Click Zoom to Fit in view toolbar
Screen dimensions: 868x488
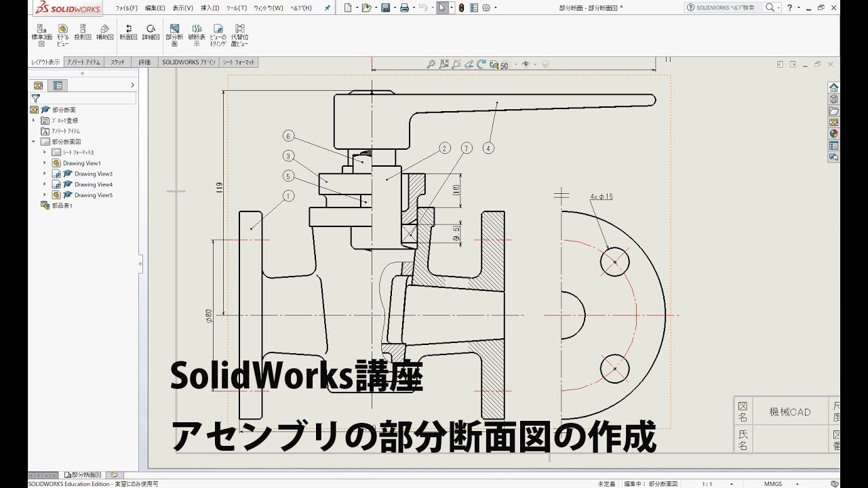click(x=431, y=64)
